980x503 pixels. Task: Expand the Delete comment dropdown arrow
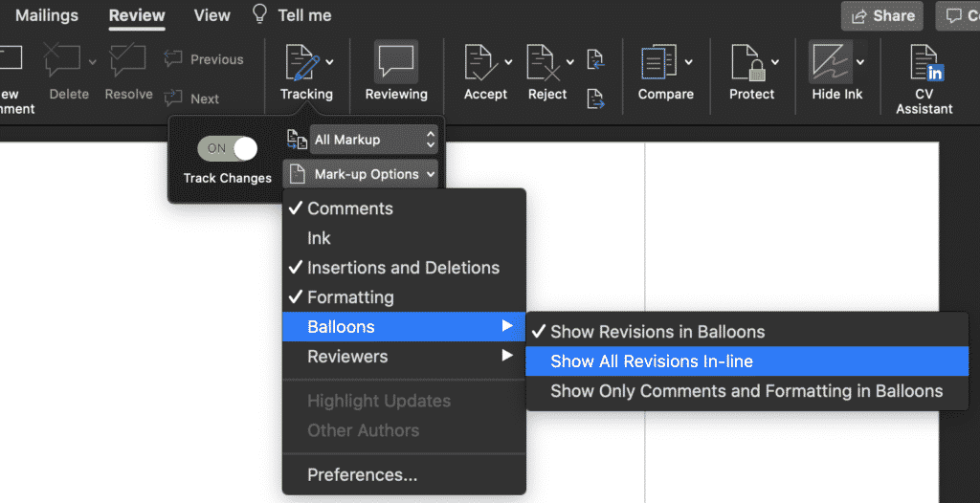pos(93,61)
